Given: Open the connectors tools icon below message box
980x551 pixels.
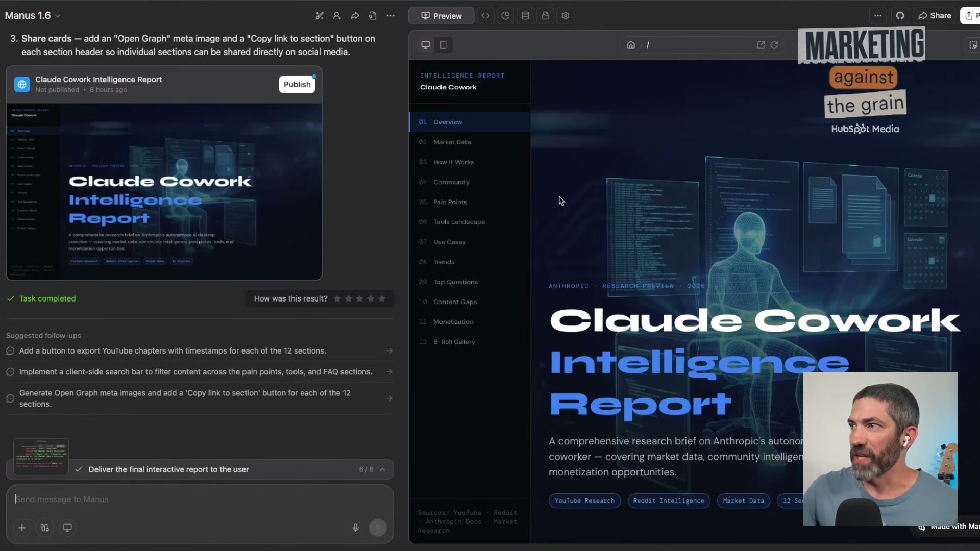Looking at the screenshot, I should coord(45,528).
